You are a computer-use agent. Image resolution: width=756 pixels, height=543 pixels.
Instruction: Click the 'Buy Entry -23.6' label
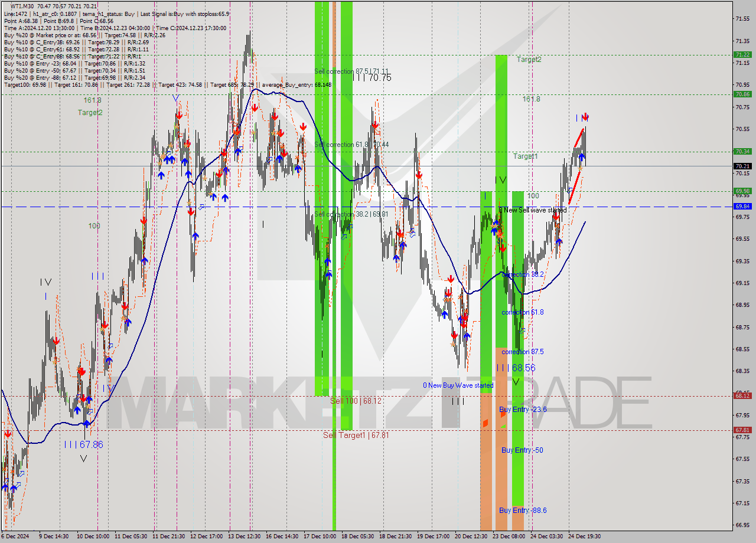pos(523,410)
